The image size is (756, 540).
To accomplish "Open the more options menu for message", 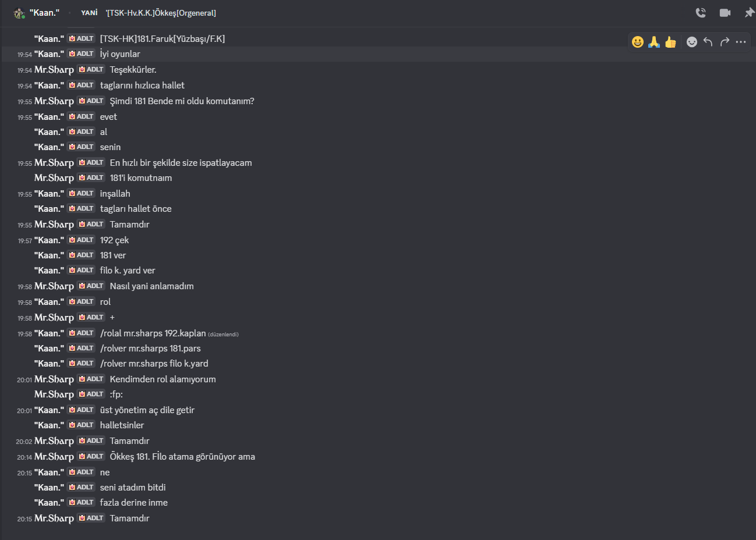I will [741, 42].
